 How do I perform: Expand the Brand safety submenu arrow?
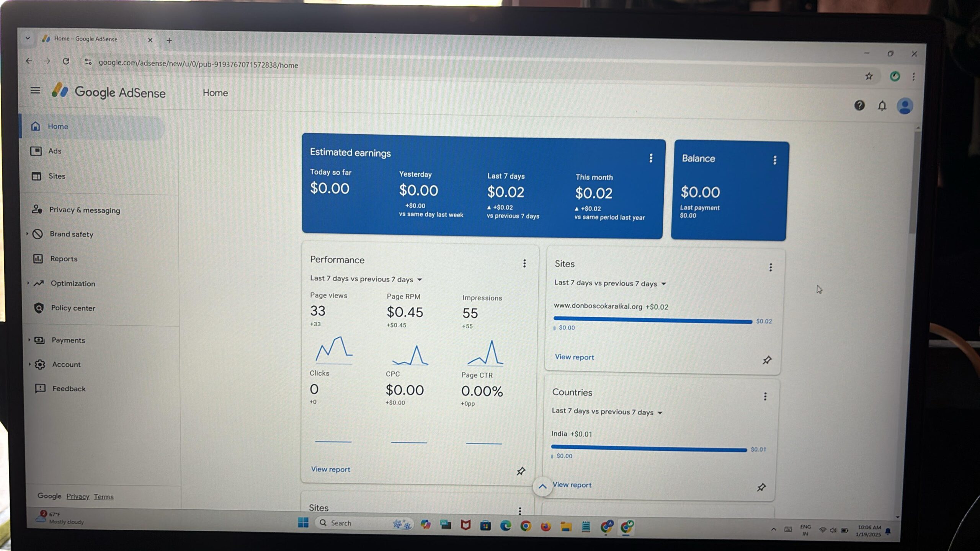coord(28,233)
